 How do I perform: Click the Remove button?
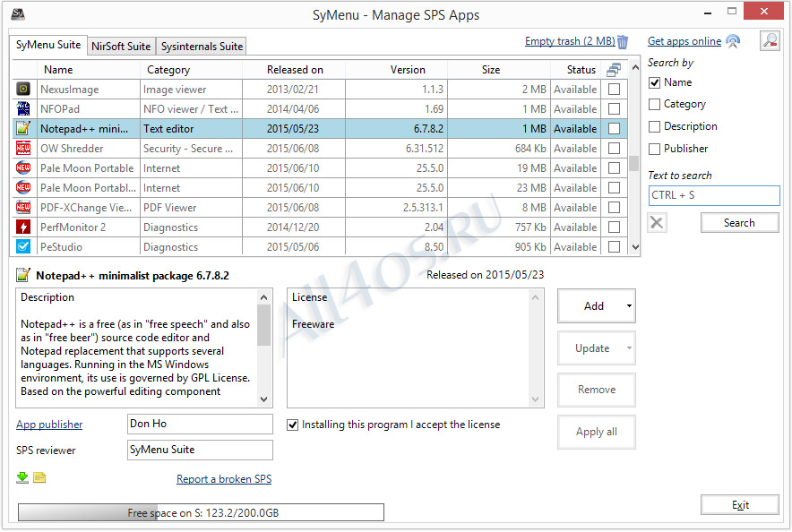(x=597, y=390)
